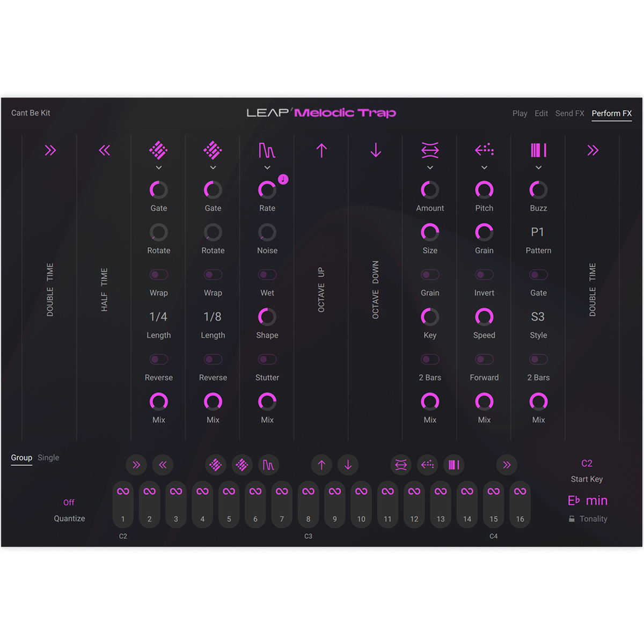Turn the Shape knob in the Rate column

[x=267, y=317]
